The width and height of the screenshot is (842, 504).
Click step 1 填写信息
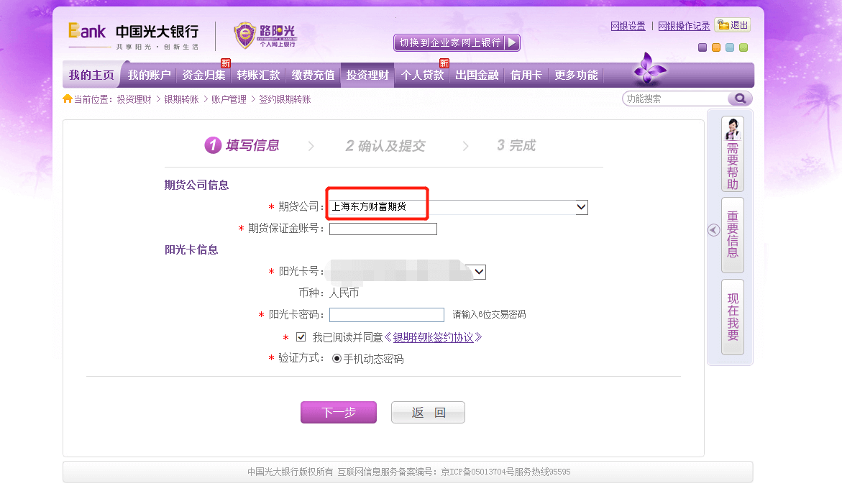[242, 145]
